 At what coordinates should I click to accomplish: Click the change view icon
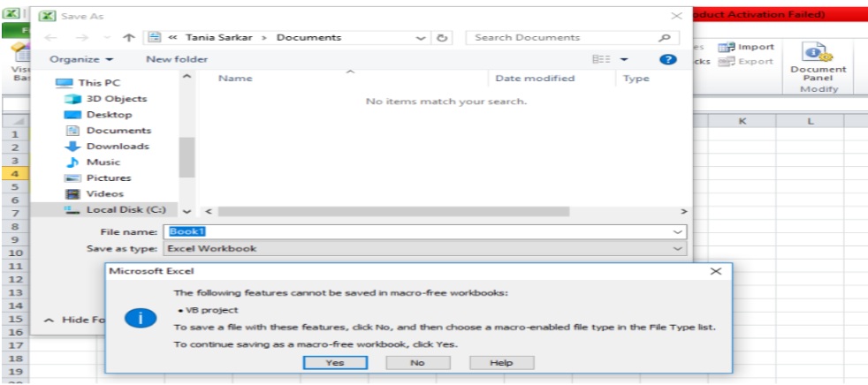point(601,59)
